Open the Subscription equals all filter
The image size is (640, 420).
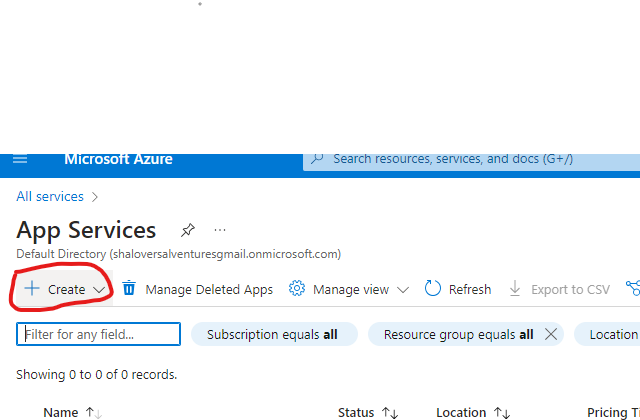coord(273,334)
